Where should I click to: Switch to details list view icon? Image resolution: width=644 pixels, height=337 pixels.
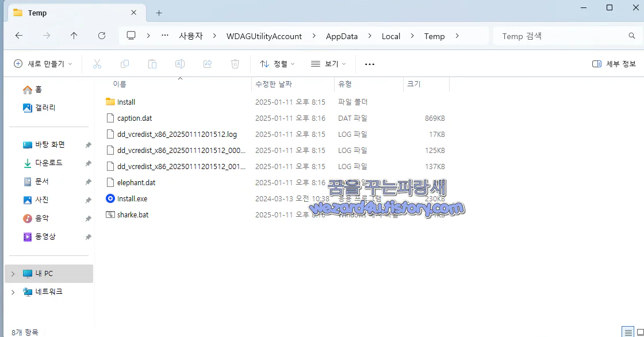click(x=628, y=332)
